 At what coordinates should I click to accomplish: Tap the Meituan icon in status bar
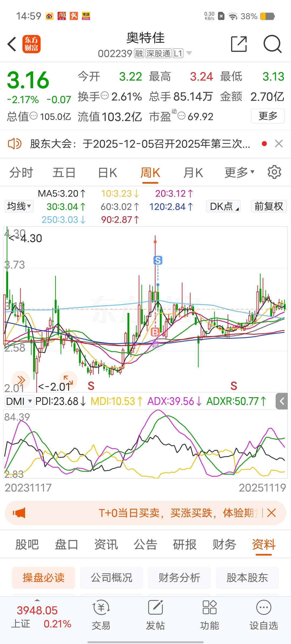[86, 16]
